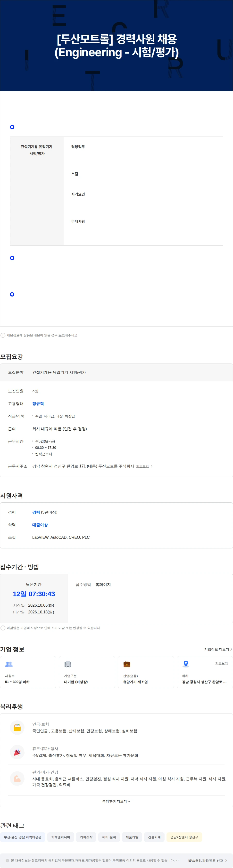
Task: Select the 경남>창원시 성산구 tag
Action: (x=184, y=837)
